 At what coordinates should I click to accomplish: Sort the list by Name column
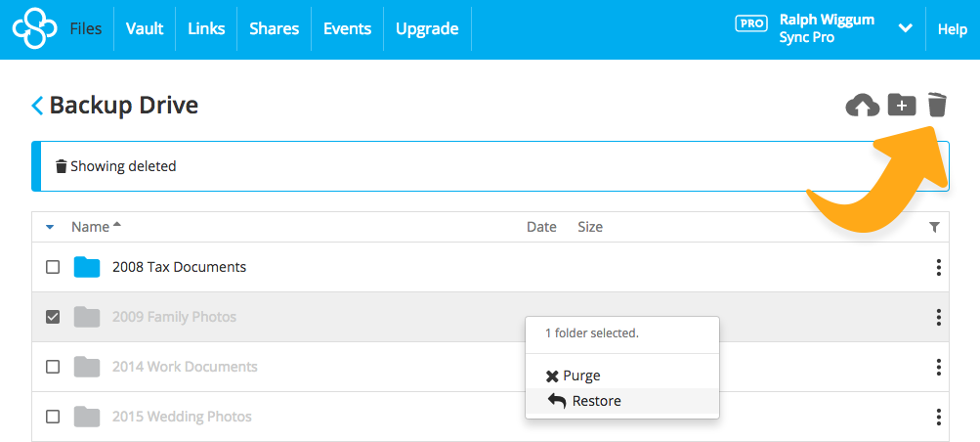point(91,227)
